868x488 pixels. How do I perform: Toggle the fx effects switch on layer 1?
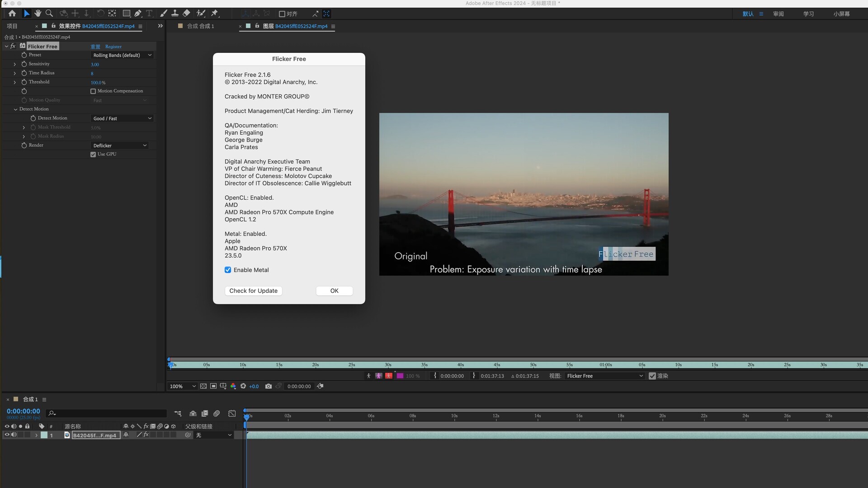pos(146,435)
